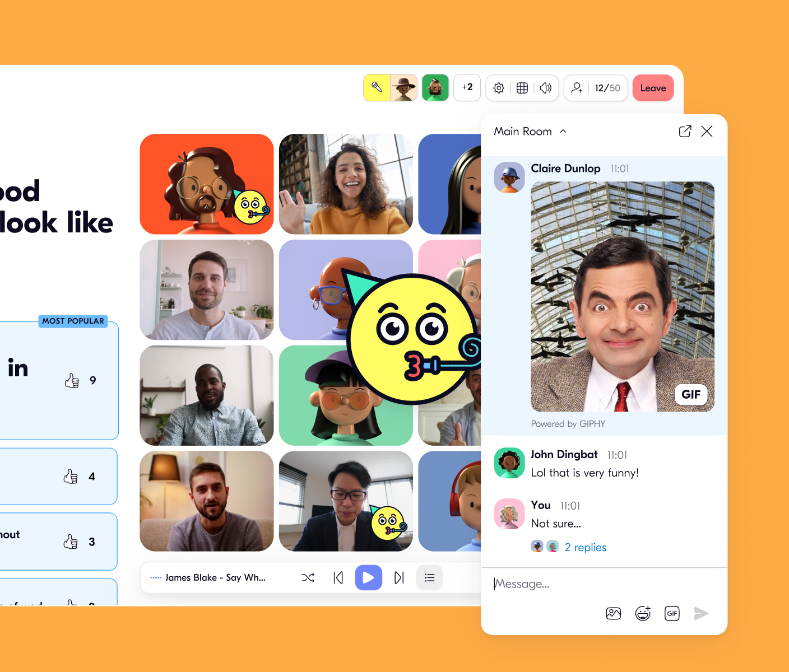Expand the Main Room selector
Image resolution: width=789 pixels, height=672 pixels.
click(530, 131)
